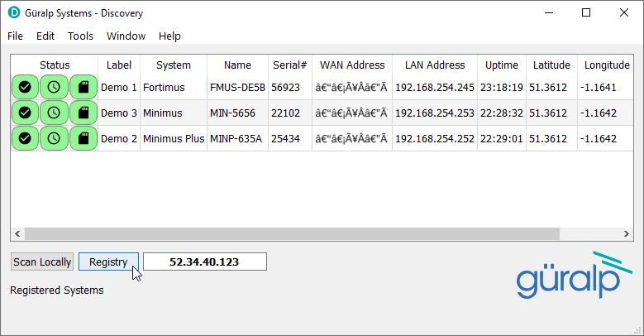Image resolution: width=644 pixels, height=336 pixels.
Task: Sort by the Serial# column header
Action: (x=290, y=65)
